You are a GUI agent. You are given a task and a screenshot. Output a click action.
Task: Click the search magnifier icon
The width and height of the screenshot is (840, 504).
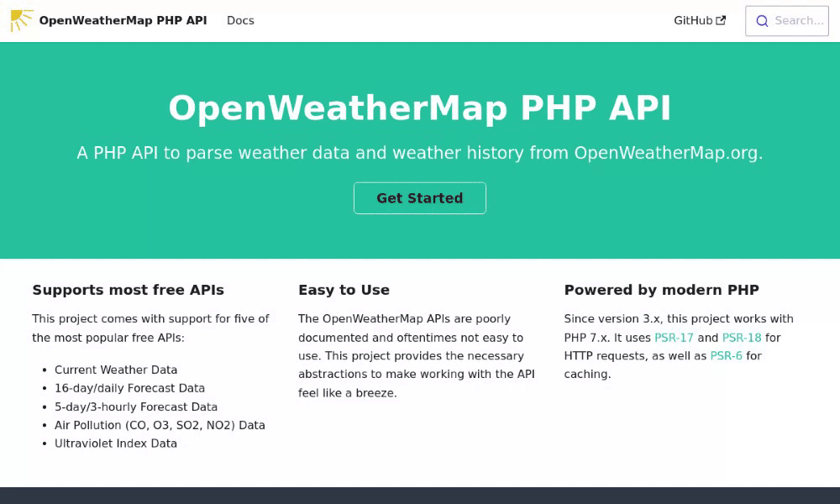(x=762, y=21)
